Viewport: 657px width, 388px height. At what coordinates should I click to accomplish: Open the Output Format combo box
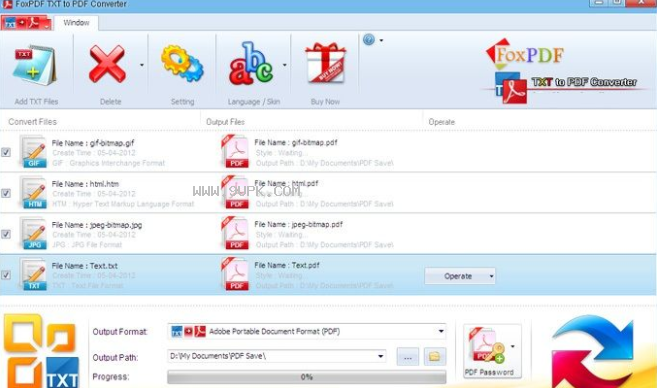(307, 331)
